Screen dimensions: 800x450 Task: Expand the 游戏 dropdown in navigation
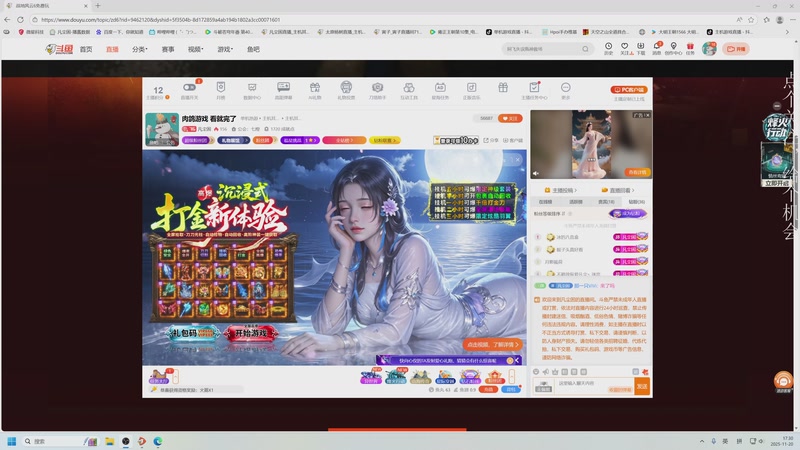[x=225, y=49]
